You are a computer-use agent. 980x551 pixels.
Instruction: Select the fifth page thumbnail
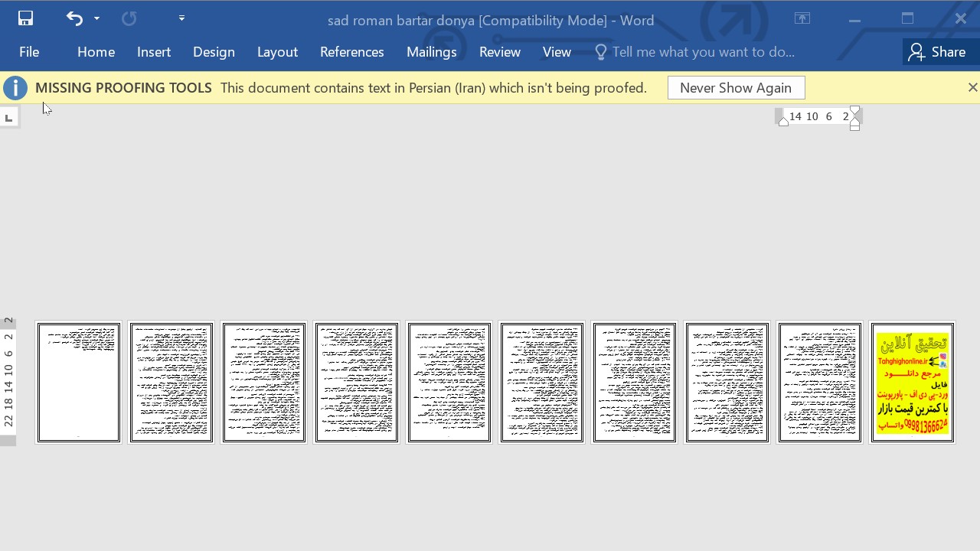point(449,383)
